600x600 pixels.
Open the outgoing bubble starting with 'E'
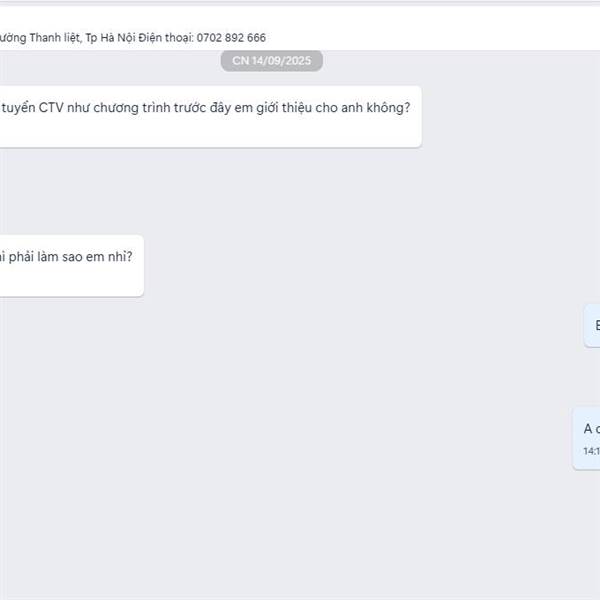pyautogui.click(x=592, y=326)
